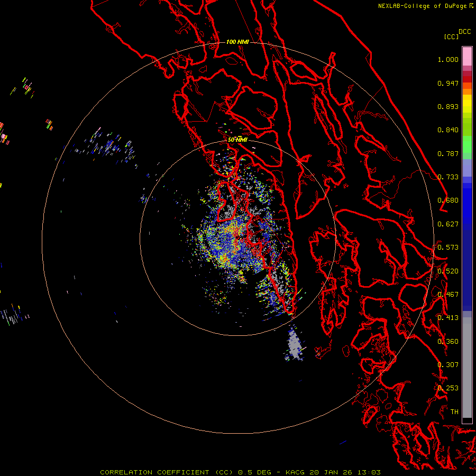
Task: Select the 0.467 scale value
Action: click(448, 295)
